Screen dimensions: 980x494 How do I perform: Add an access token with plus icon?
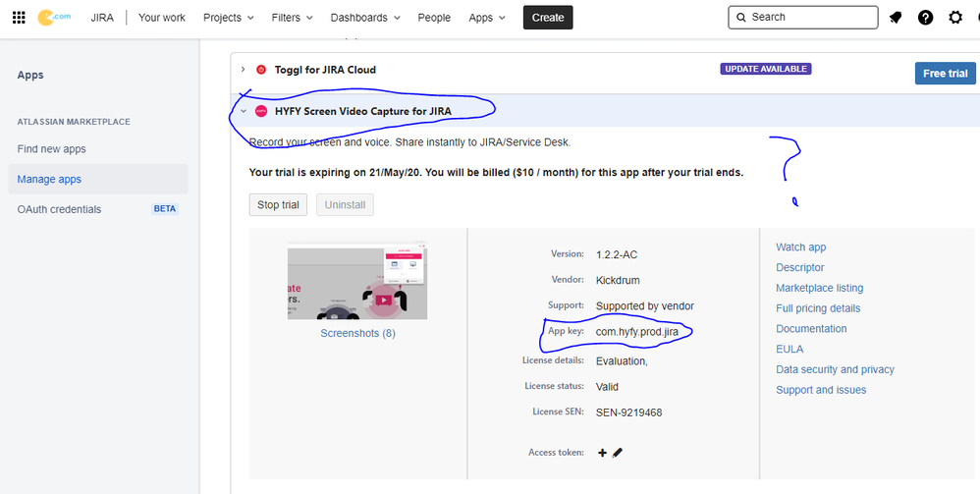coord(603,452)
